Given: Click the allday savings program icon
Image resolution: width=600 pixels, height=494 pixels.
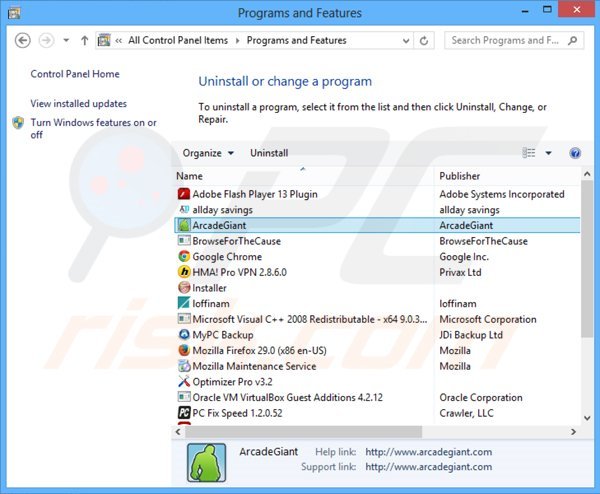Looking at the screenshot, I should (x=184, y=209).
